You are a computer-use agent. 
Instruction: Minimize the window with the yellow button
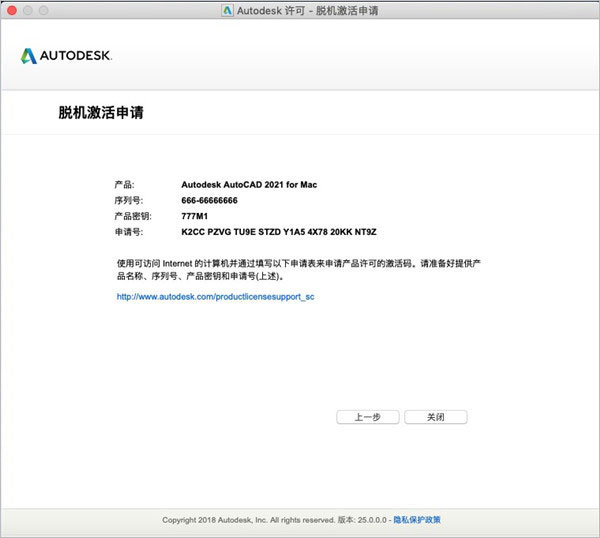pyautogui.click(x=28, y=10)
